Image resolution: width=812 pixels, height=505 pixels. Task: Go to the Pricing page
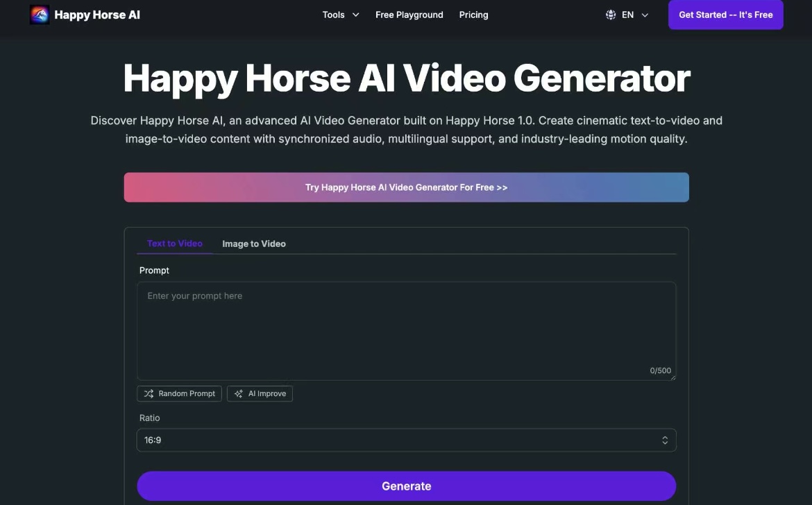(x=473, y=15)
